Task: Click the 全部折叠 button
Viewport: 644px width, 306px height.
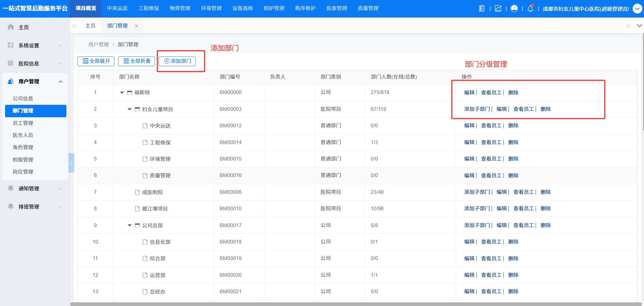Action: pyautogui.click(x=137, y=61)
